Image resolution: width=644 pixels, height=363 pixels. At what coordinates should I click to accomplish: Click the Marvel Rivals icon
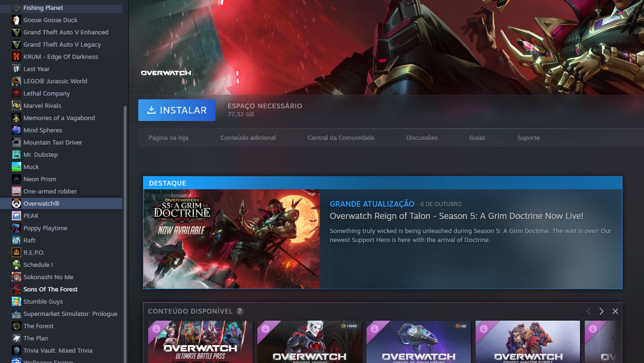click(x=16, y=105)
